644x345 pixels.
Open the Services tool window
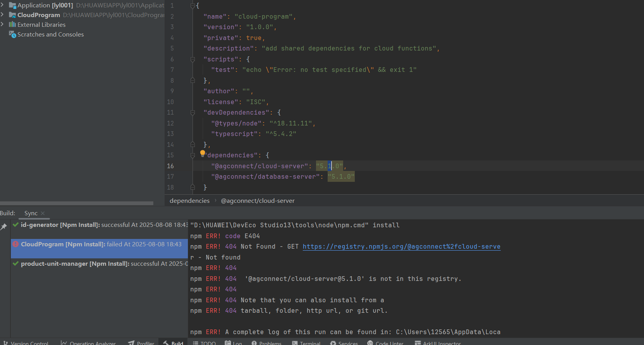tap(344, 343)
